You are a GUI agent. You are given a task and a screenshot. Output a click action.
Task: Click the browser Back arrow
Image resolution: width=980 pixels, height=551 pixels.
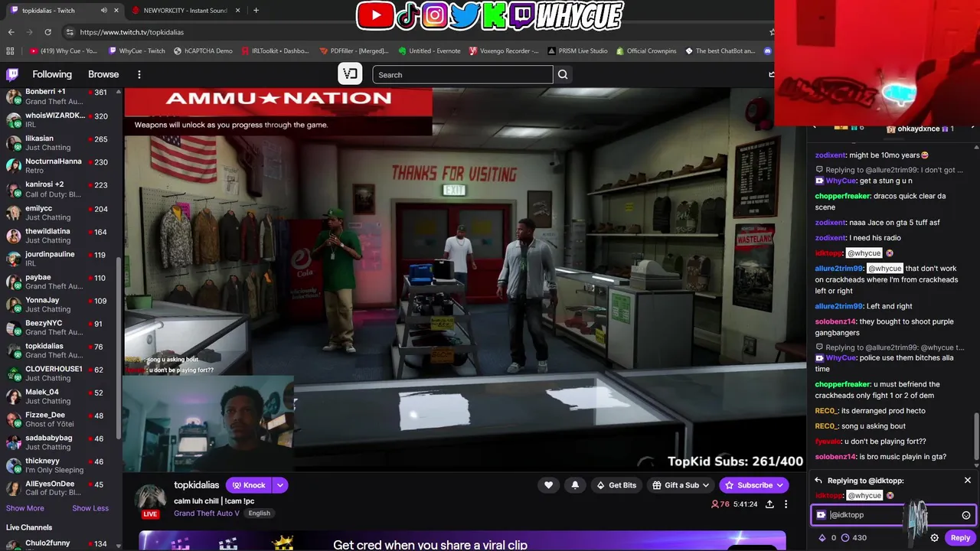tap(11, 32)
